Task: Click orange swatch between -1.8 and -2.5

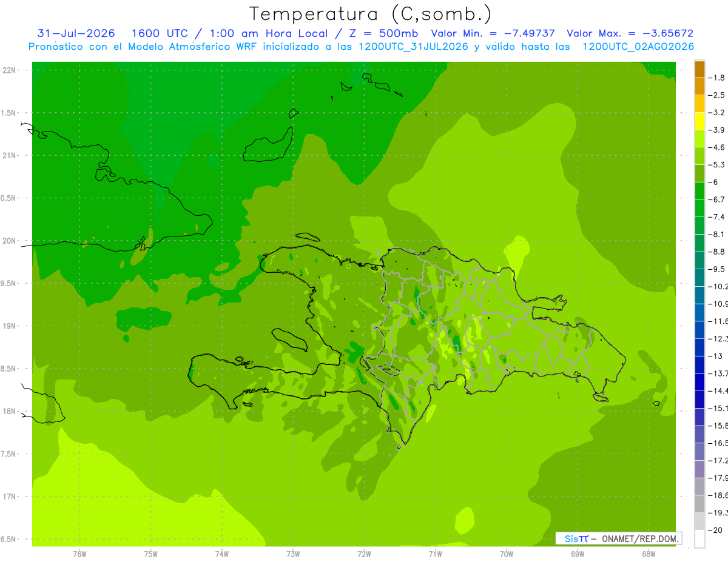Action: (699, 86)
